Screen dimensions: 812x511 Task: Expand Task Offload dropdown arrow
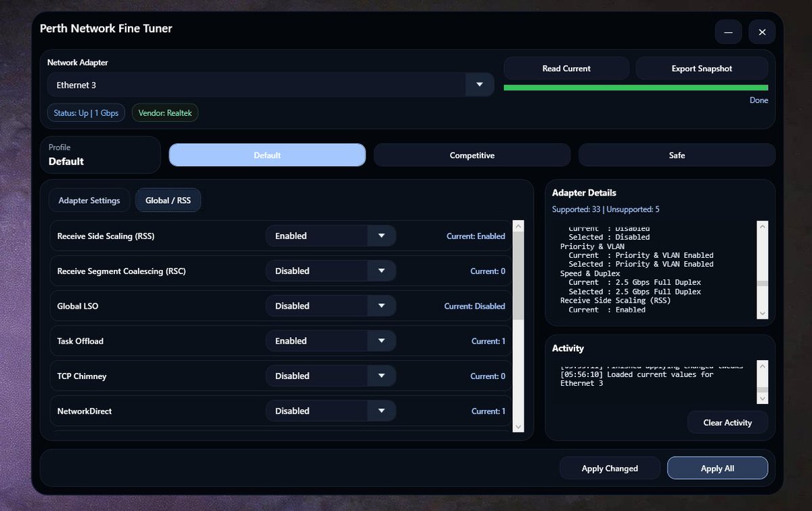point(382,341)
